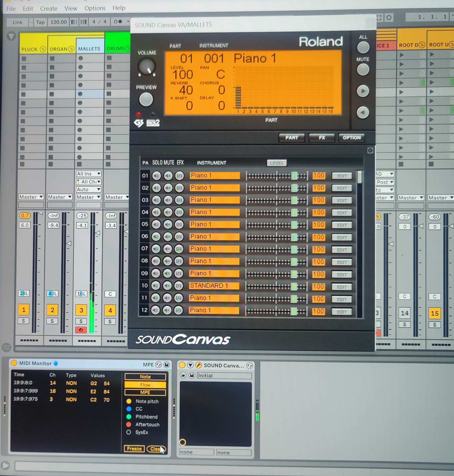
Task: Expand the Auto monitor dropdown
Action: click(x=89, y=190)
